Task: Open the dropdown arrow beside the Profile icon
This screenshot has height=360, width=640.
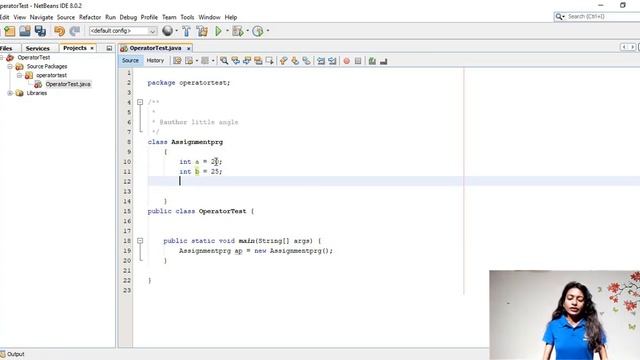Action: coord(268,31)
